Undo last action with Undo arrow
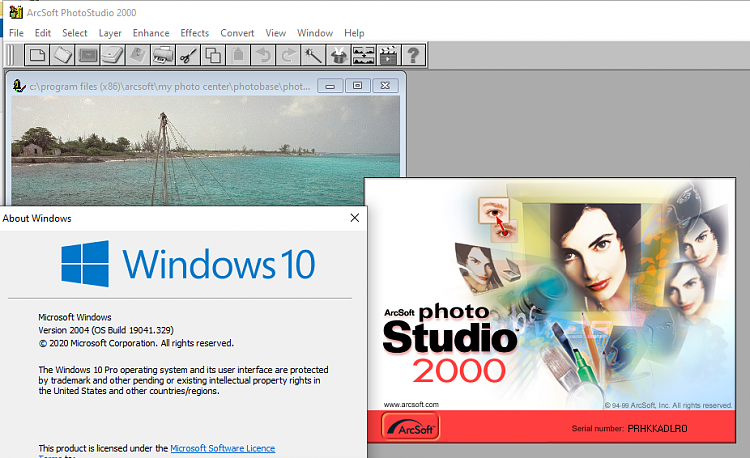Viewport: 750px width, 458px height. pyautogui.click(x=263, y=55)
